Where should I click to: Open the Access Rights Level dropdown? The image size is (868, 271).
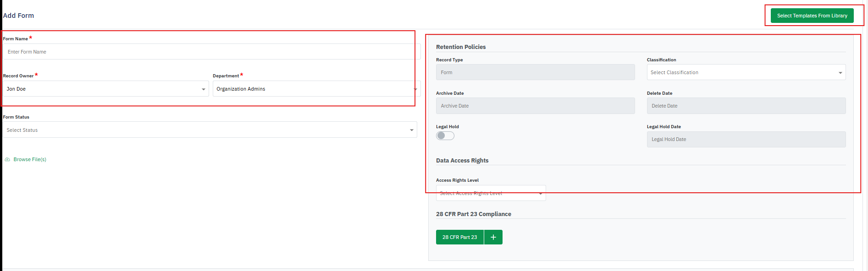click(x=491, y=194)
